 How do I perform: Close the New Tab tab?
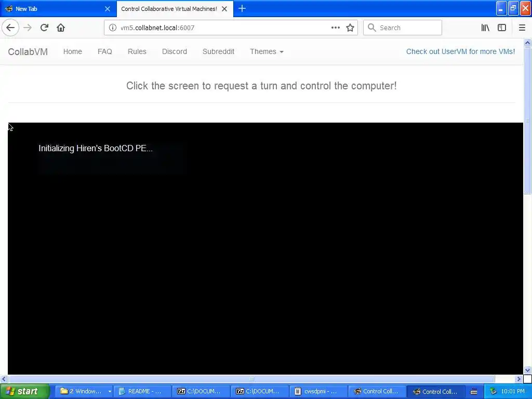click(108, 9)
